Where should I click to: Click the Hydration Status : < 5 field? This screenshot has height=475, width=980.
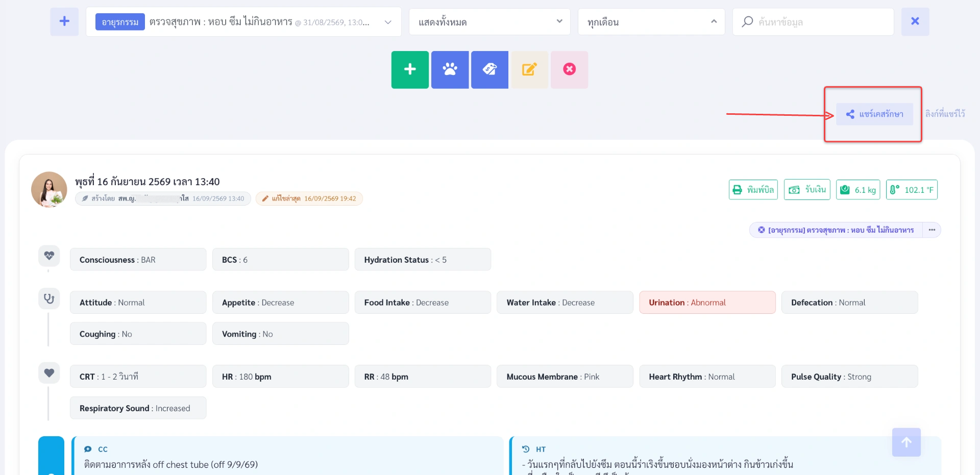coord(423,260)
